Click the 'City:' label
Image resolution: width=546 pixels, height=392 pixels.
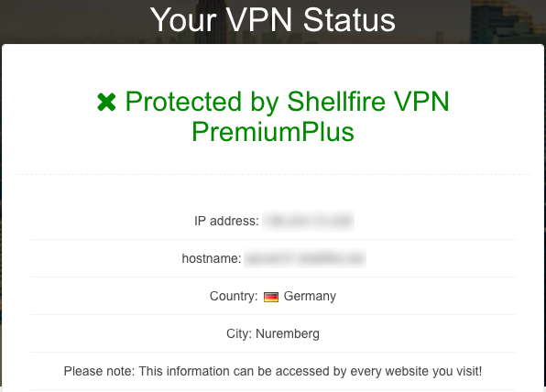(x=239, y=334)
